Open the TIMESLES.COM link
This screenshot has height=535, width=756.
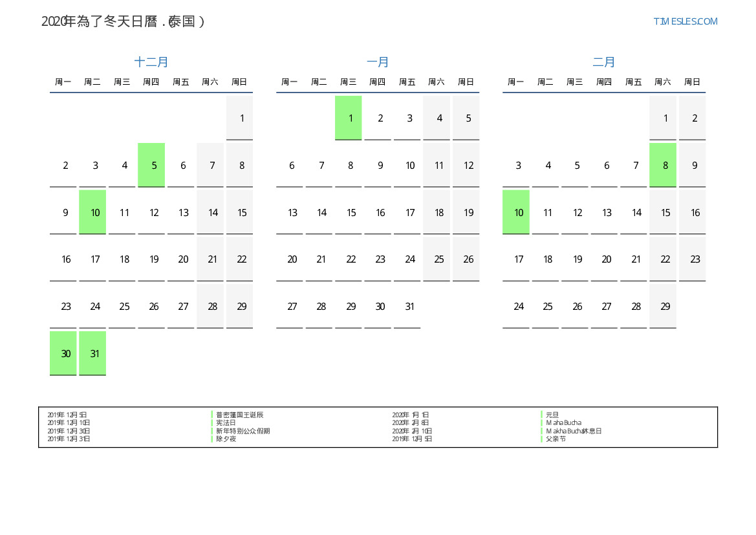685,21
